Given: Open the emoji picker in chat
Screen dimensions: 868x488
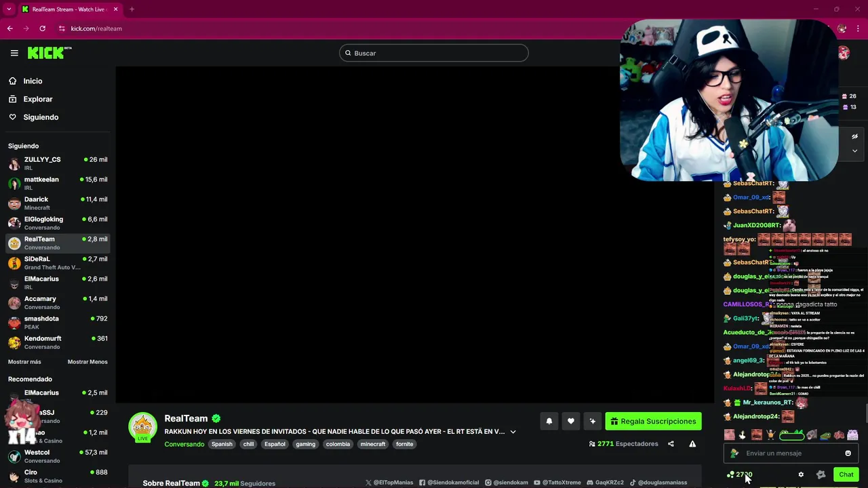Looking at the screenshot, I should coord(848,453).
